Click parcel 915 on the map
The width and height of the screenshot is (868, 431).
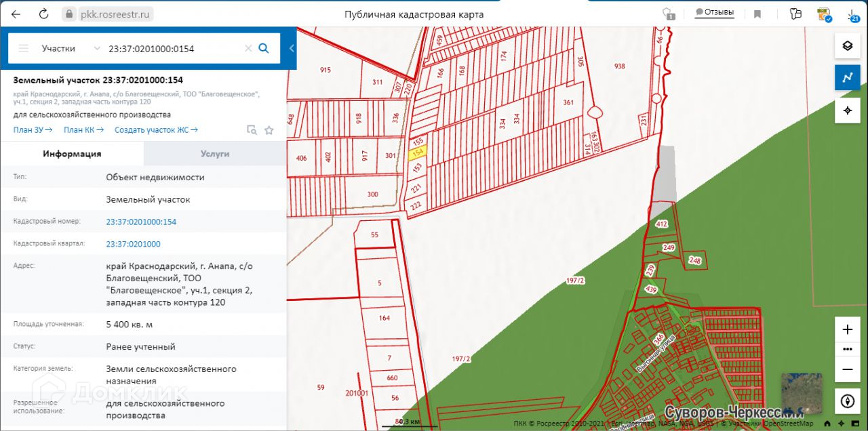[x=325, y=70]
